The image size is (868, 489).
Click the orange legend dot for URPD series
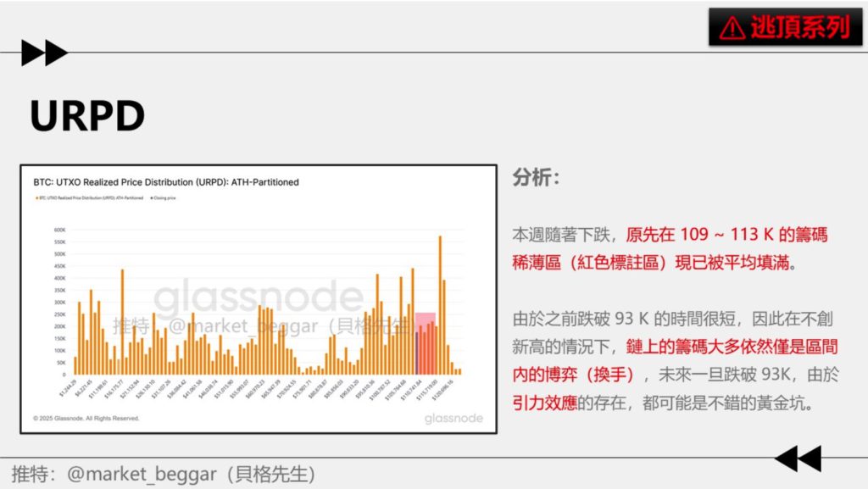pyautogui.click(x=35, y=197)
